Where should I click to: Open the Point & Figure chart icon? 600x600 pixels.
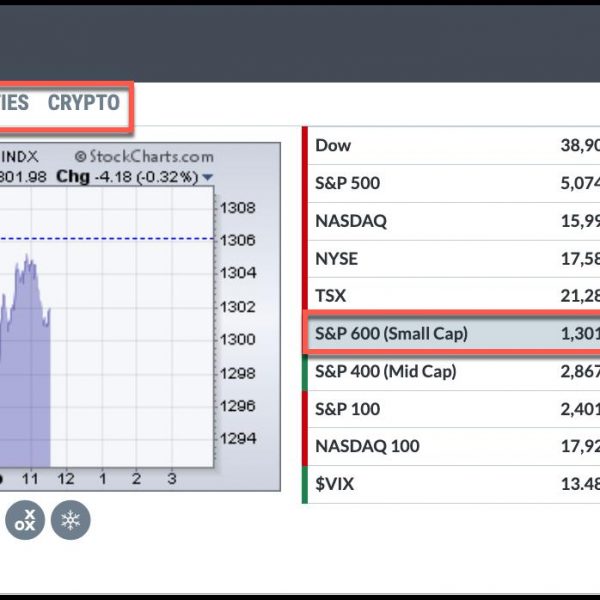[x=25, y=520]
